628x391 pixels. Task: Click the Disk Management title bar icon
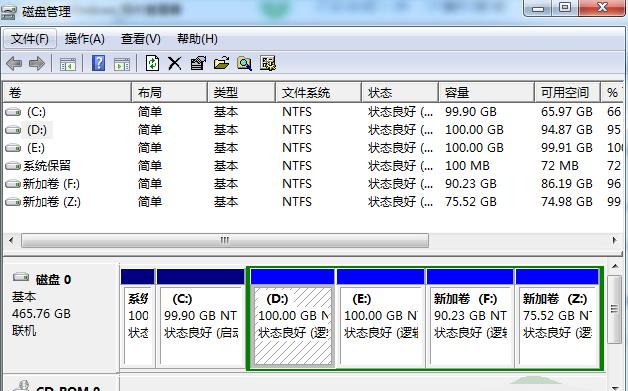click(x=9, y=12)
